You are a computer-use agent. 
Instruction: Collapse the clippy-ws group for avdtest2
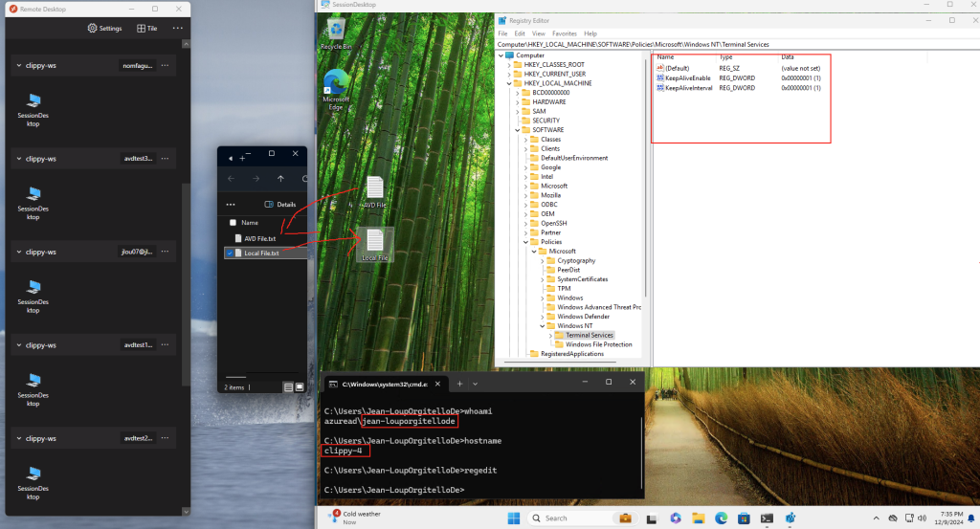tap(19, 438)
